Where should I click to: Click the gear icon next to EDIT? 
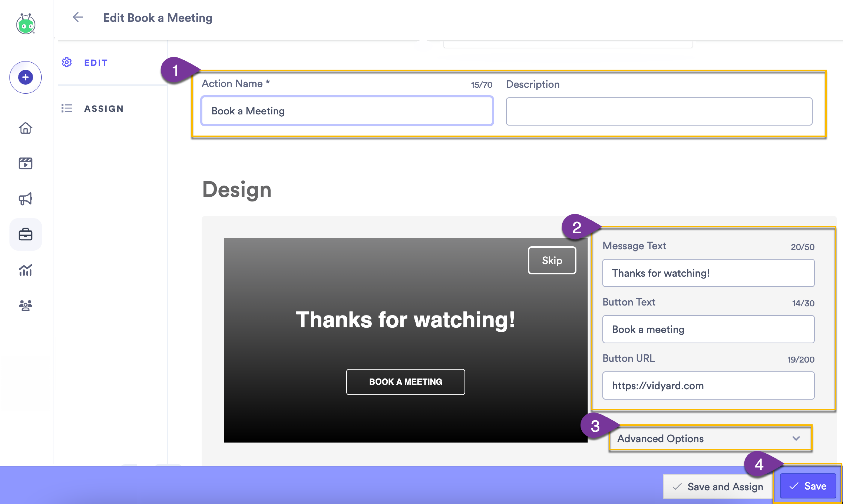(67, 62)
